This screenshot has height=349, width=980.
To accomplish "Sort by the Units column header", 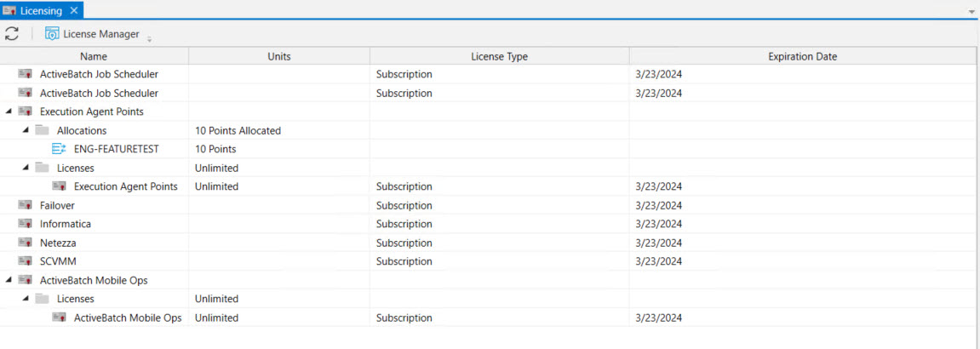I will coord(278,56).
